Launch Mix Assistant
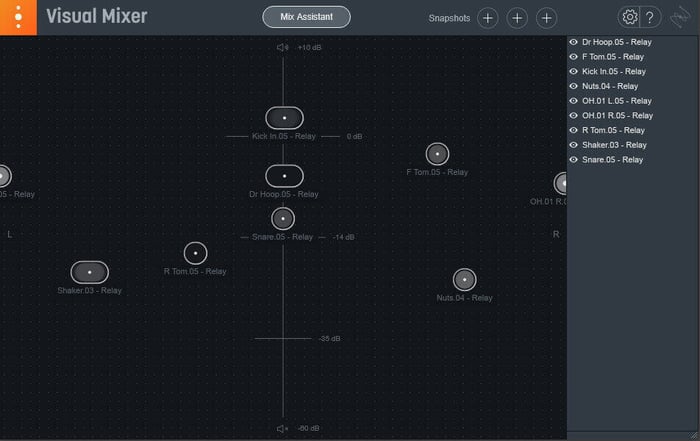Screen dimensions: 700x441 point(306,17)
